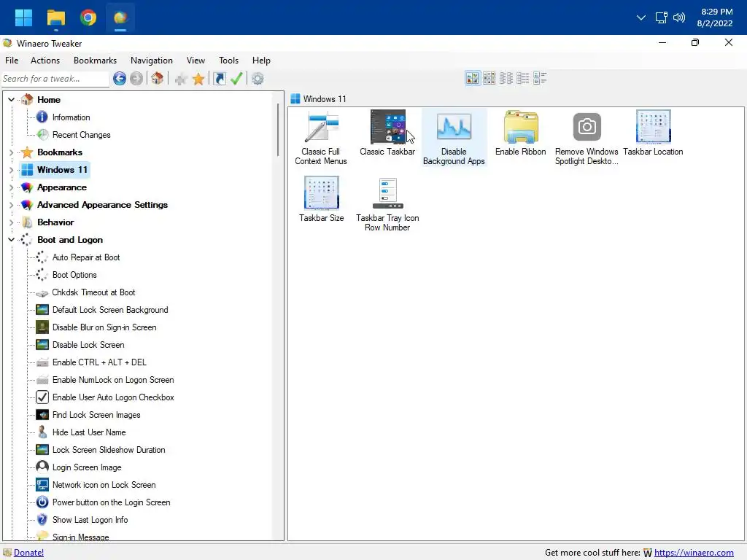Show hidden tray icons chevron
This screenshot has width=747, height=560.
641,17
